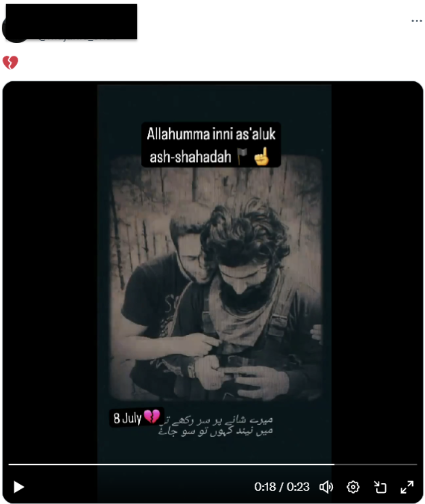Open the post author's profile avatar
Viewport: 425px width, 504px height.
15,30
